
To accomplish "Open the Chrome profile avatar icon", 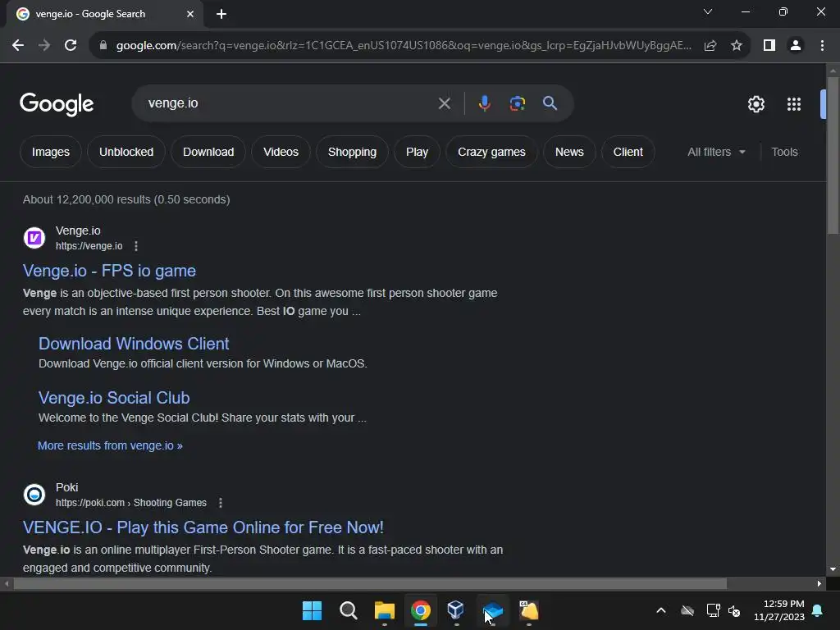I will [796, 46].
